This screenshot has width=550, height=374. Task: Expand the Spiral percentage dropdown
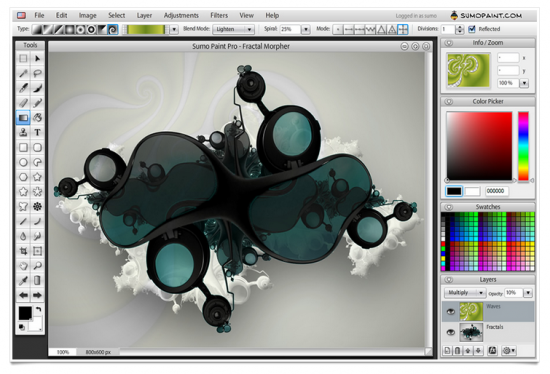306,29
